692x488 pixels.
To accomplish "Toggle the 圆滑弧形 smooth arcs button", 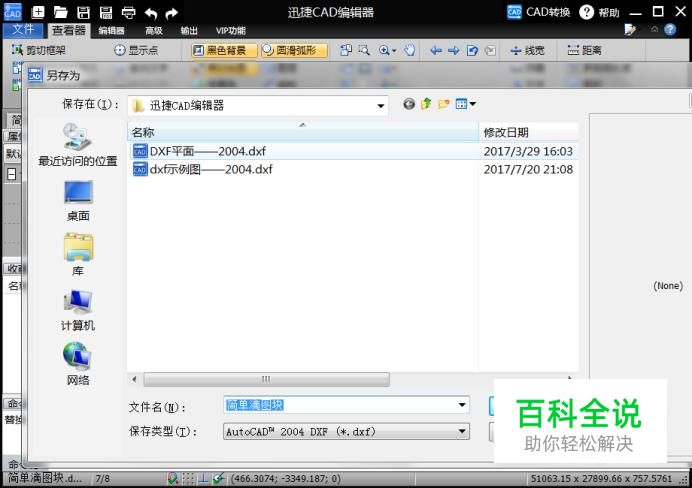I will point(294,50).
